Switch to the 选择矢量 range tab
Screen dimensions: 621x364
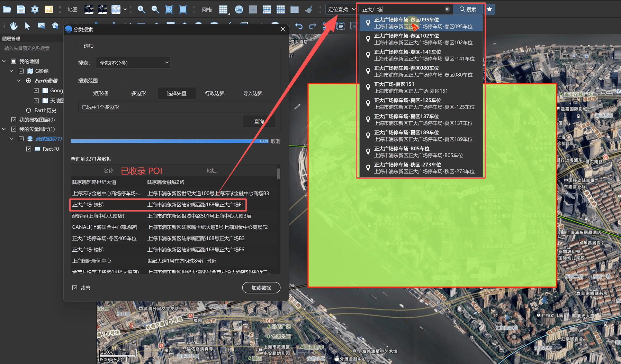click(x=177, y=93)
